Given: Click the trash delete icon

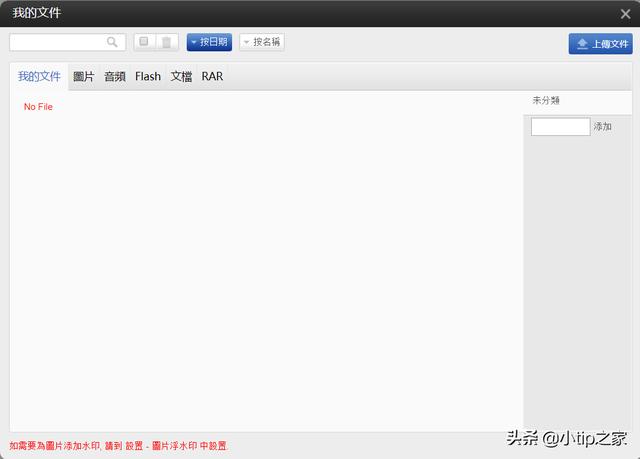Looking at the screenshot, I should click(x=167, y=42).
